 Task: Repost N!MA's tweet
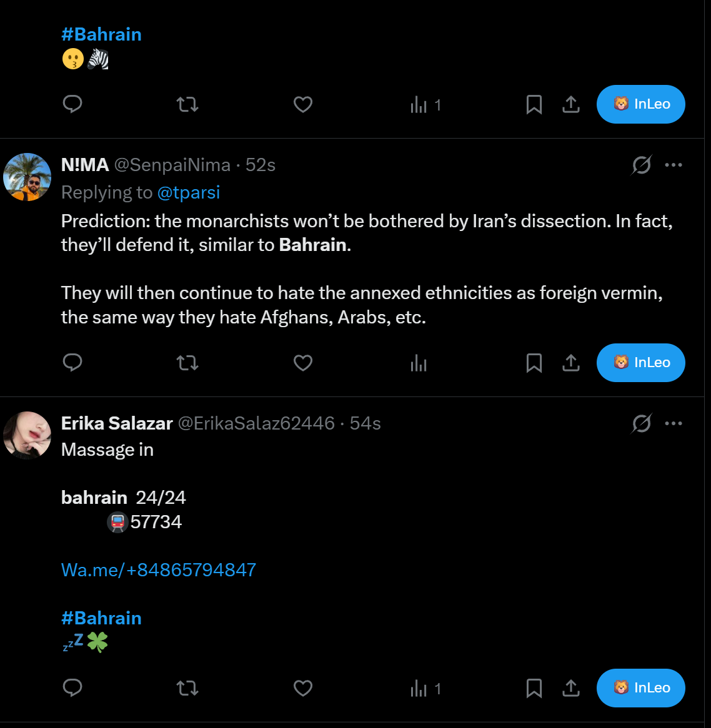(x=187, y=363)
